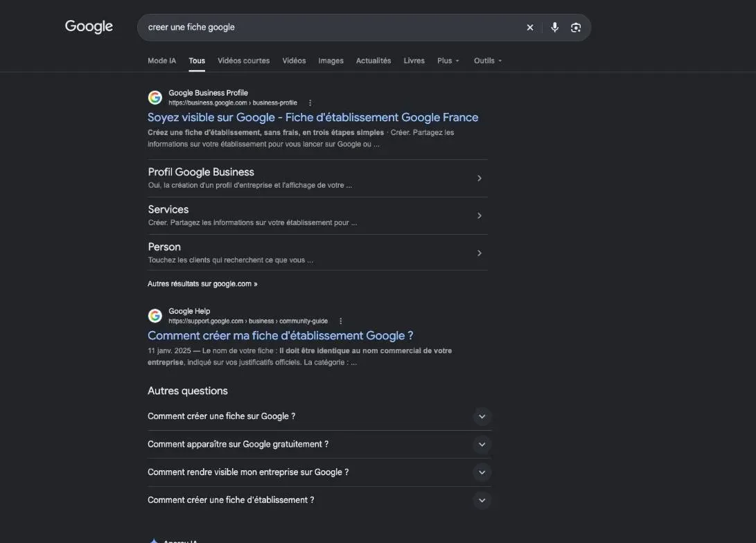Image resolution: width=756 pixels, height=543 pixels.
Task: Open Google Lens image search icon
Action: tap(576, 28)
